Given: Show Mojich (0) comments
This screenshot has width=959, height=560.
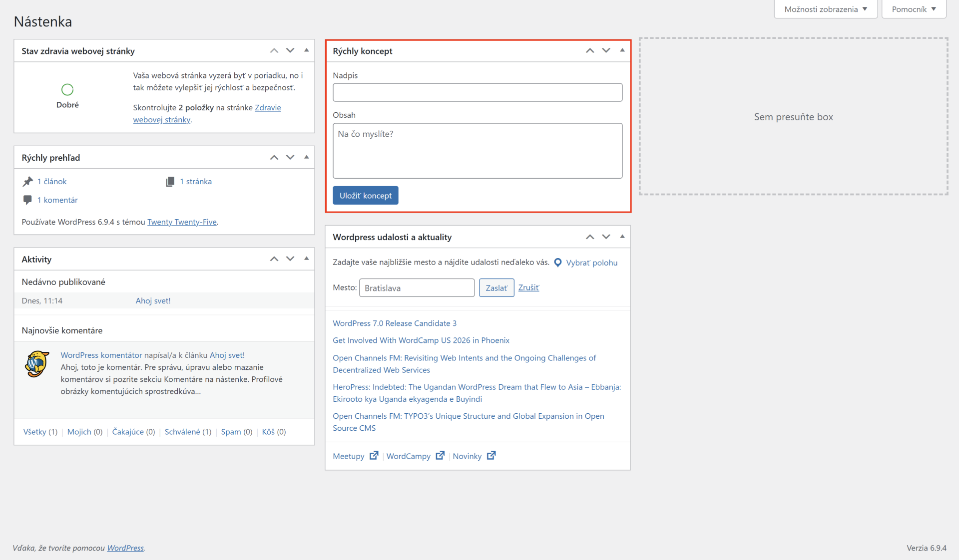Looking at the screenshot, I should pyautogui.click(x=85, y=431).
